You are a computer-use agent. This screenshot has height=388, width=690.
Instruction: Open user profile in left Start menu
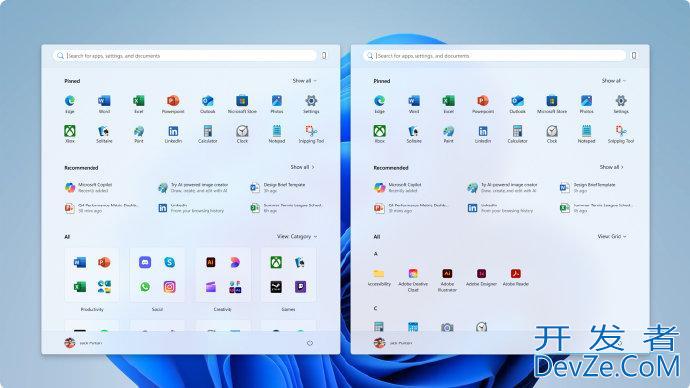point(84,343)
